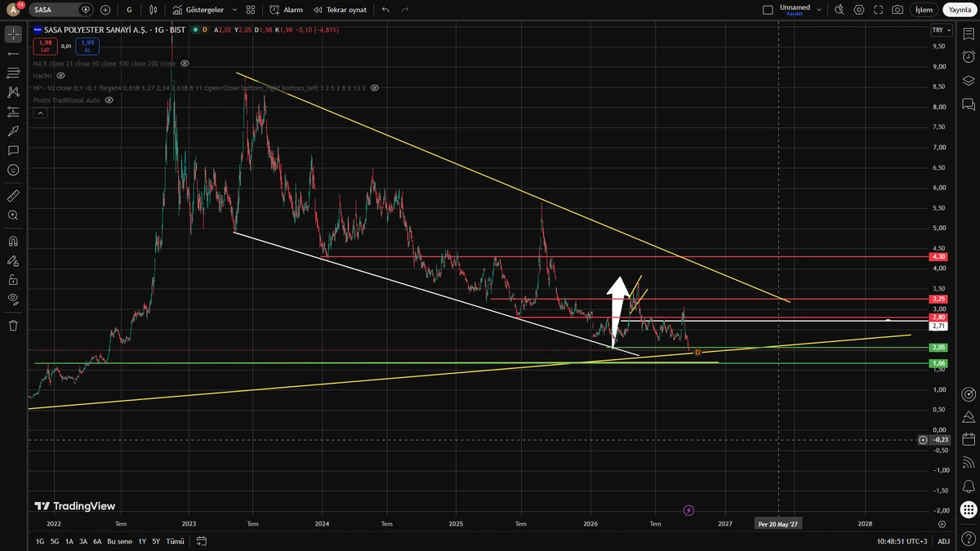Viewport: 980px width, 551px height.
Task: Remove drawings with the trash icon
Action: 13,325
